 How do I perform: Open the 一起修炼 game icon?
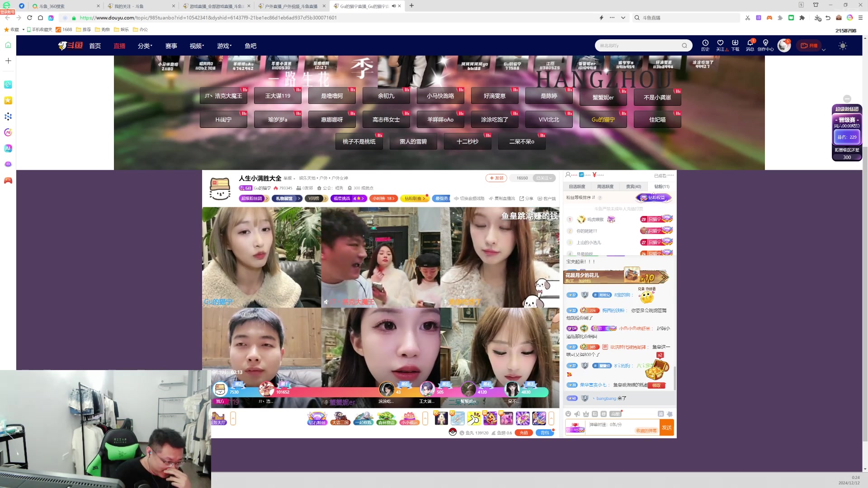pos(363,418)
